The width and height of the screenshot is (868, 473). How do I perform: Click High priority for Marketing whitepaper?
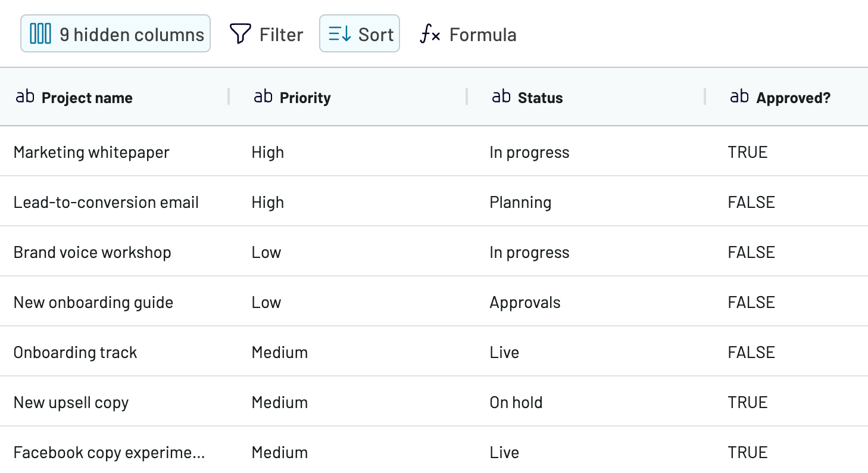(268, 153)
